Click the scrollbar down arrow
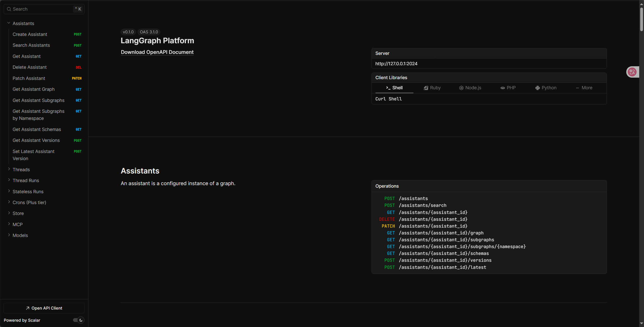Viewport: 644px width, 327px height. 641,323
